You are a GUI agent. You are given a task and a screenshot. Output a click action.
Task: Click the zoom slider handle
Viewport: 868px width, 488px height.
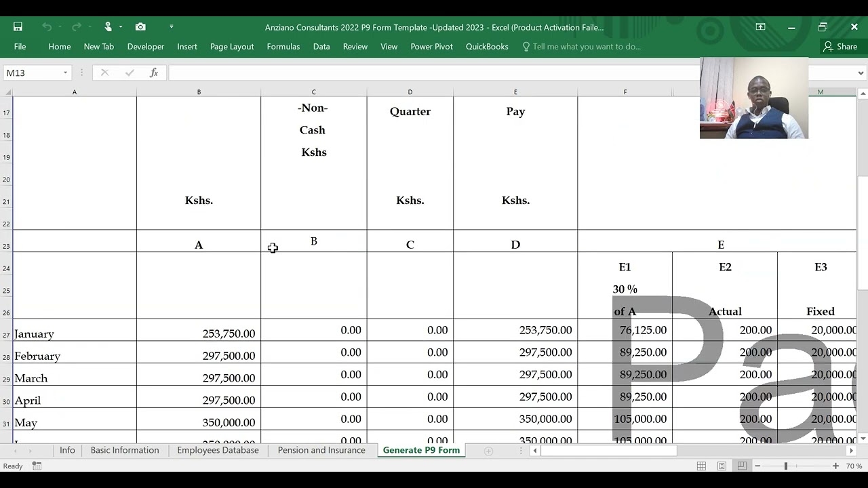click(x=786, y=466)
